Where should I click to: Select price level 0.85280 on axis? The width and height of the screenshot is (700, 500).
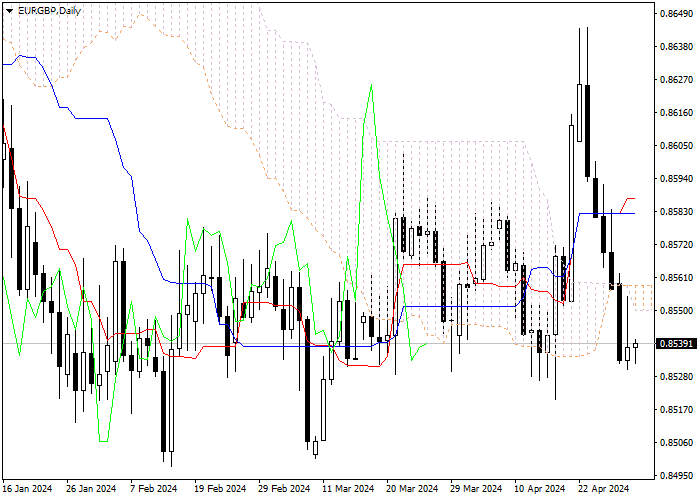[676, 377]
